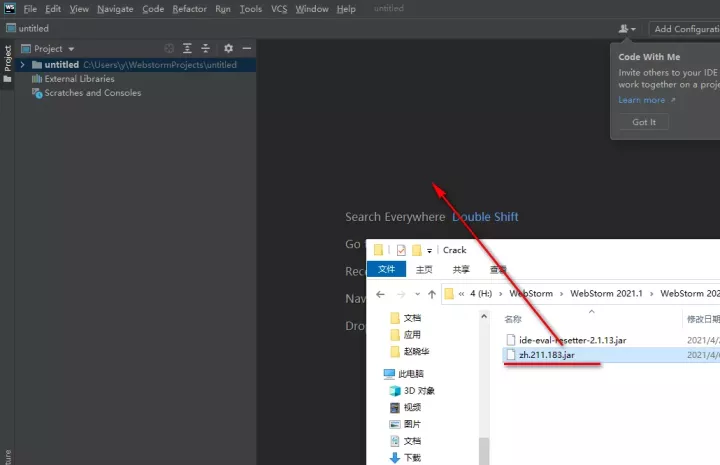Click the Collapse All icon in Project panel
Viewport: 720px width, 465px height.
coord(206,48)
